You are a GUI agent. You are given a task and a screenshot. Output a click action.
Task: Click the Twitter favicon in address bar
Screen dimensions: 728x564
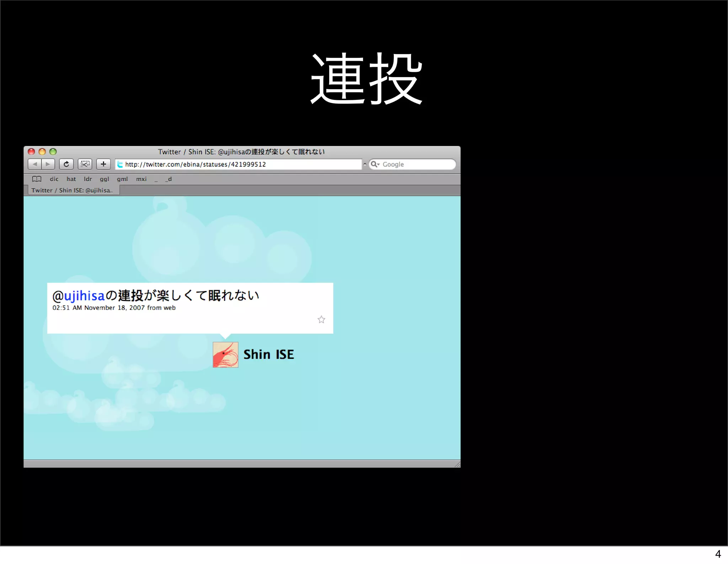120,165
